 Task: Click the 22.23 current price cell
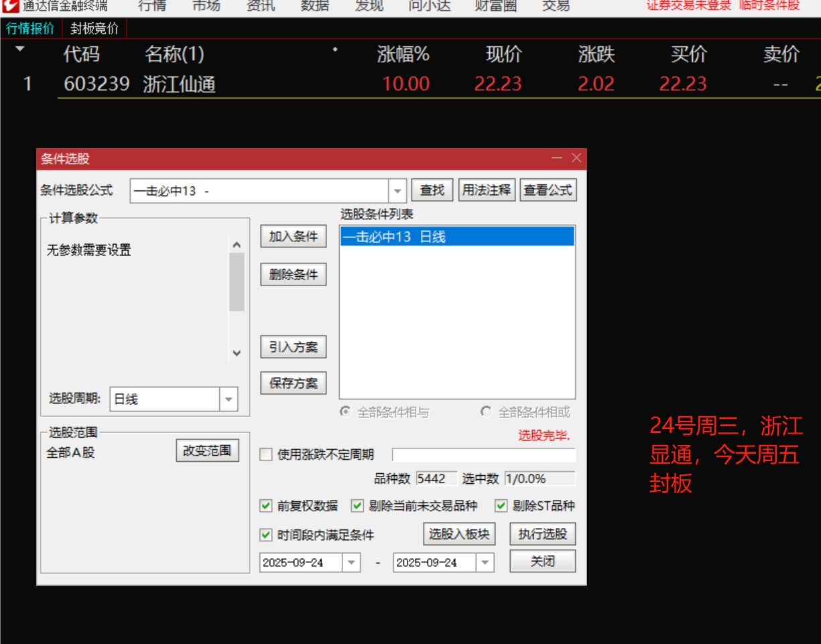click(498, 84)
